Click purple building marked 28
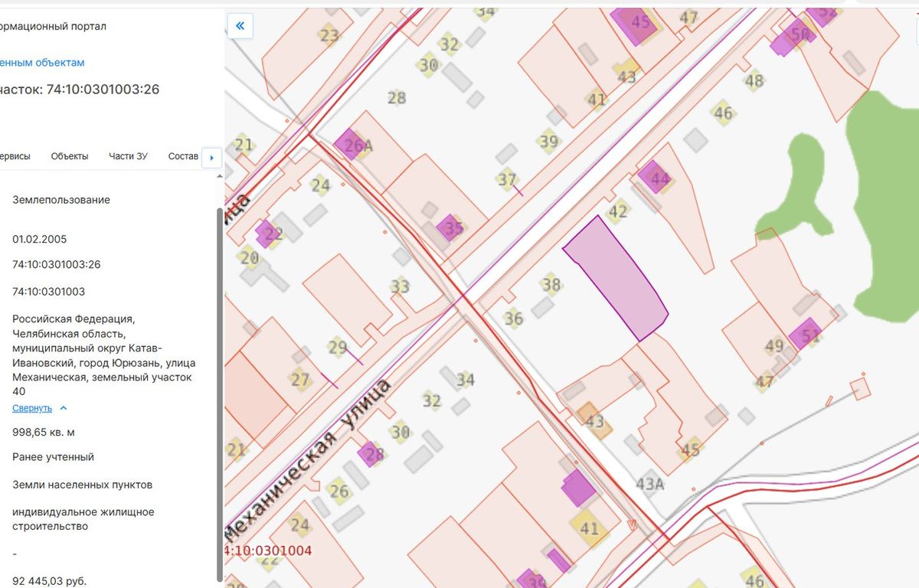Screen dimensions: 919x588 coord(371,454)
